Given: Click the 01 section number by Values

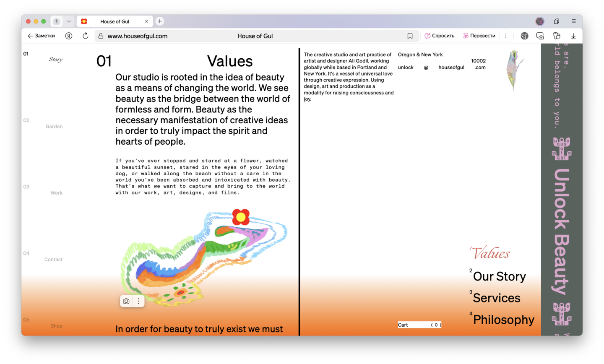Looking at the screenshot, I should click(104, 61).
